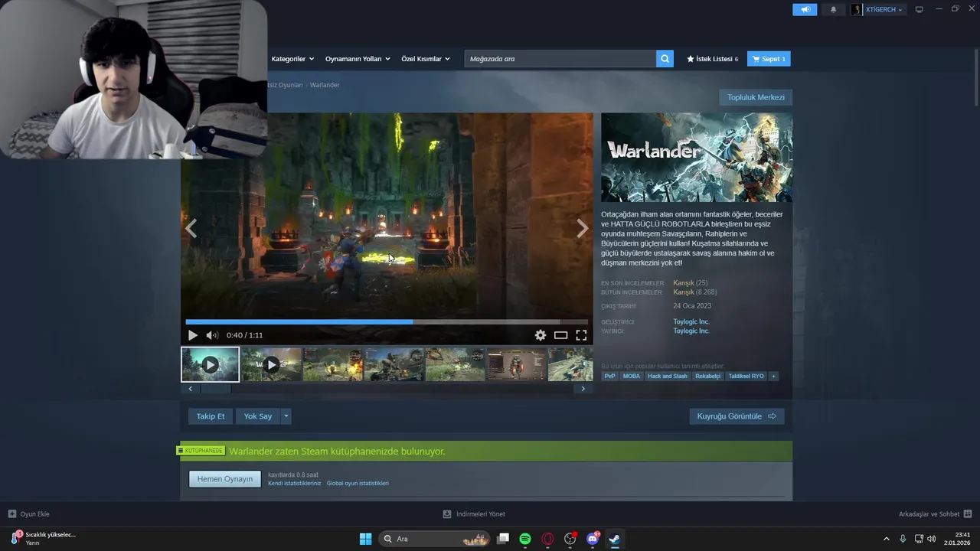This screenshot has width=980, height=551.
Task: Open the İstek Listesi wishlist
Action: pyautogui.click(x=712, y=59)
